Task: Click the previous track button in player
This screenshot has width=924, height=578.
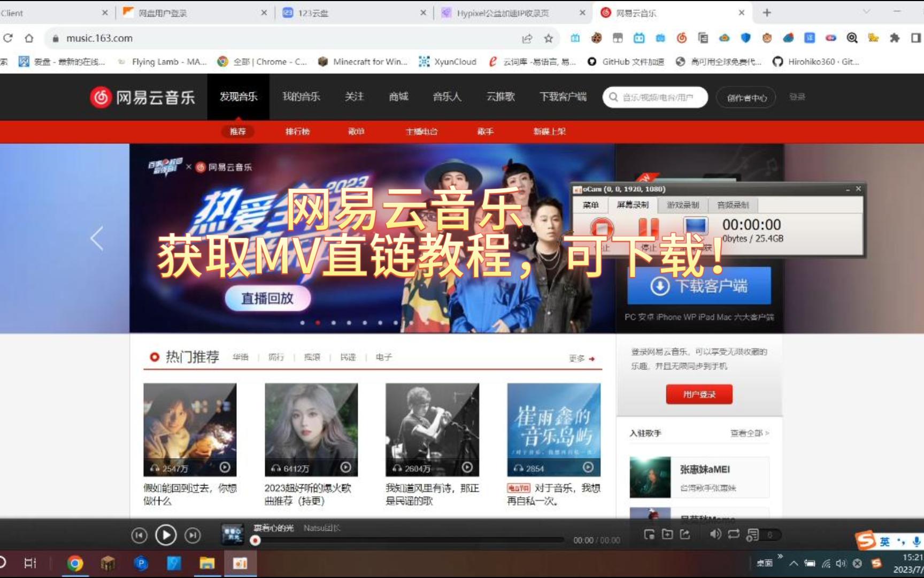Action: [x=139, y=535]
